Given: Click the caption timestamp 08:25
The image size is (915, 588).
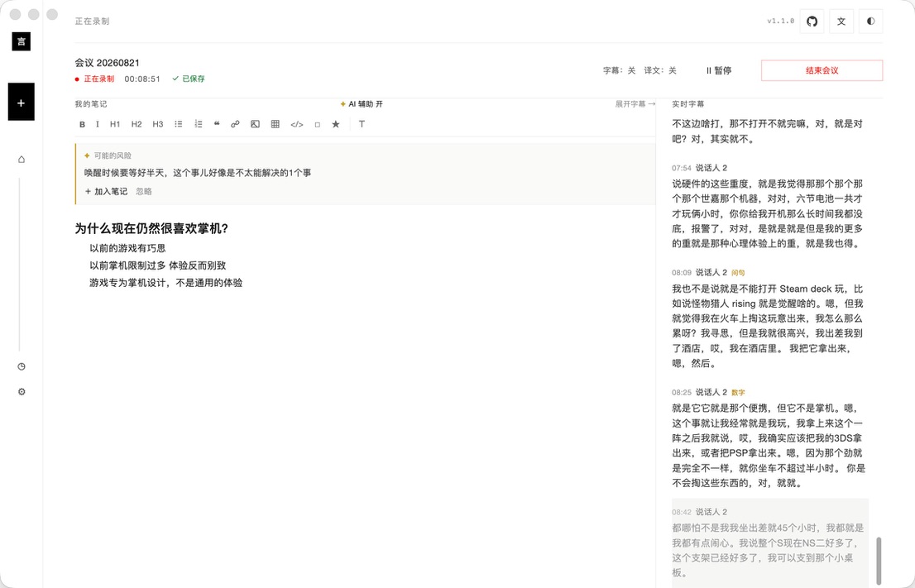Looking at the screenshot, I should click(x=682, y=393).
